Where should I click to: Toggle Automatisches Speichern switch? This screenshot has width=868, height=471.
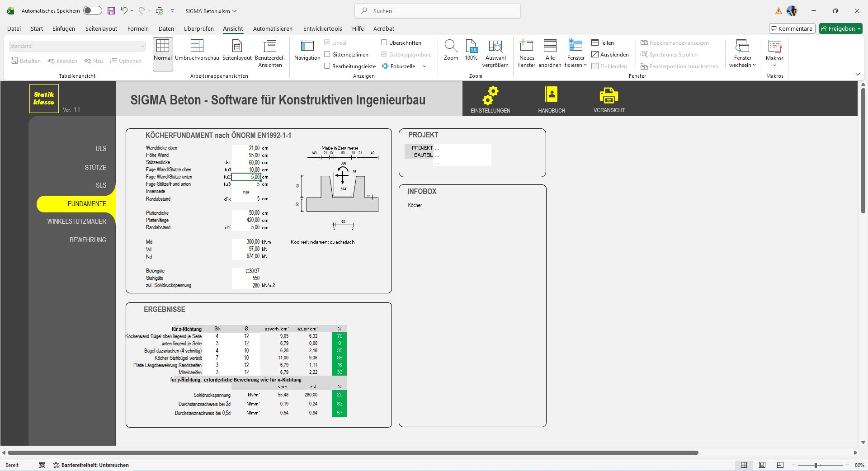92,11
